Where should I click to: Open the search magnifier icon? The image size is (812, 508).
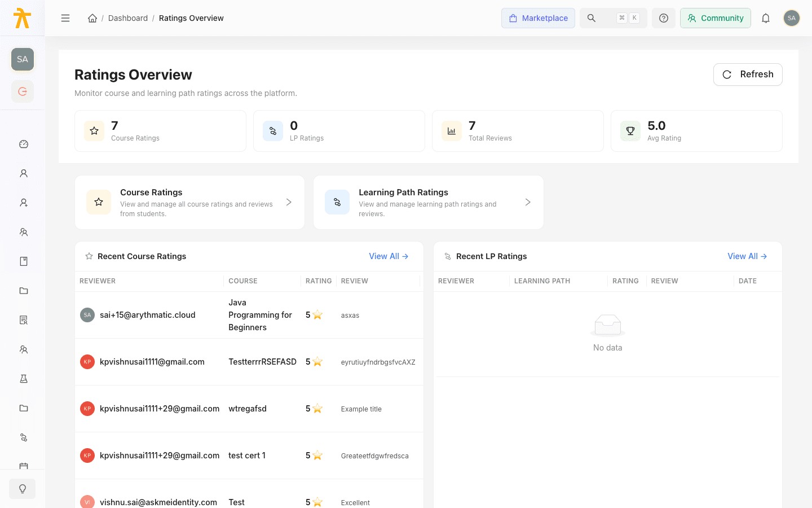(592, 18)
